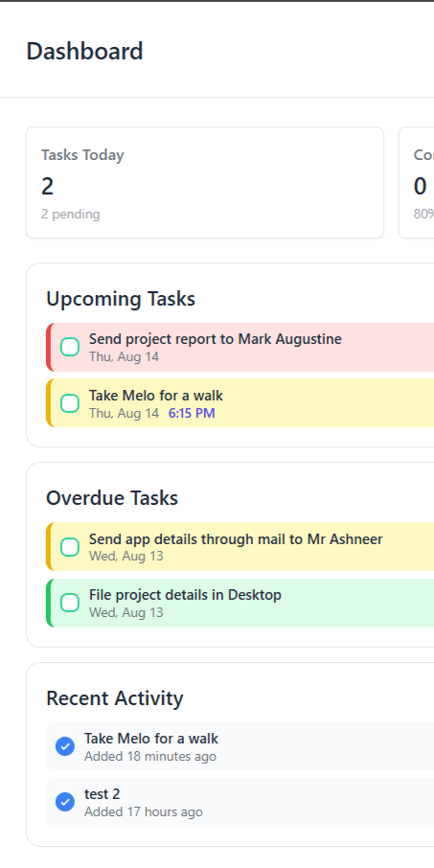The width and height of the screenshot is (434, 868).
Task: Click the Recent Activity section heading
Action: (115, 698)
